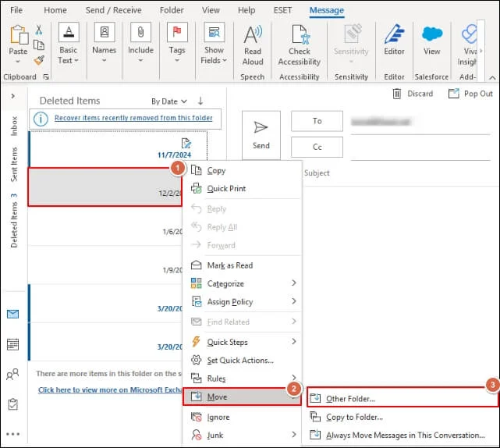Open the Assign Policy submenu

243,301
